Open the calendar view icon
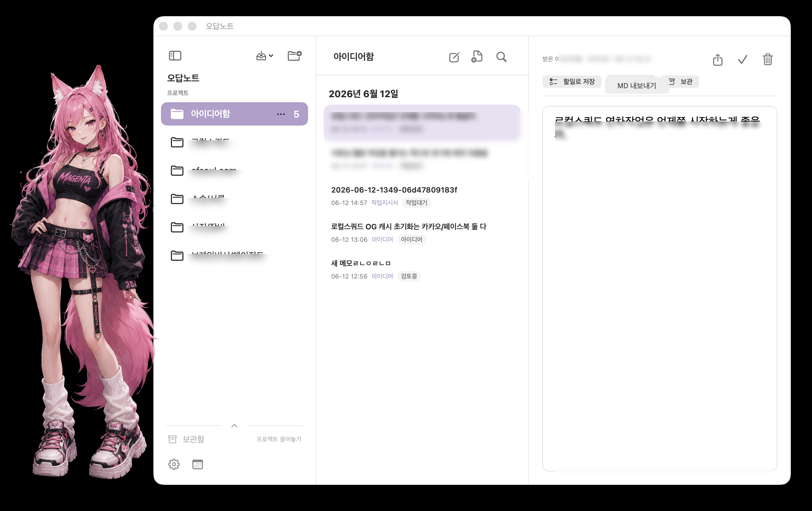This screenshot has height=511, width=812. click(x=197, y=465)
